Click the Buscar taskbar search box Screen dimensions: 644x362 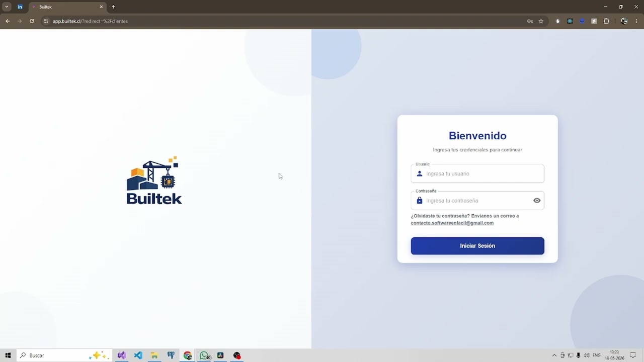coord(64,355)
